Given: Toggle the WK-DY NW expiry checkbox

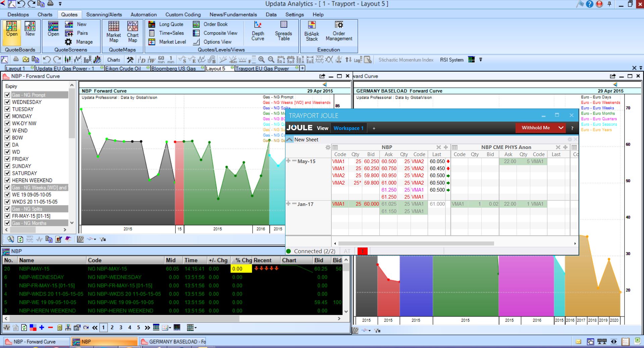Looking at the screenshot, I should (7, 123).
